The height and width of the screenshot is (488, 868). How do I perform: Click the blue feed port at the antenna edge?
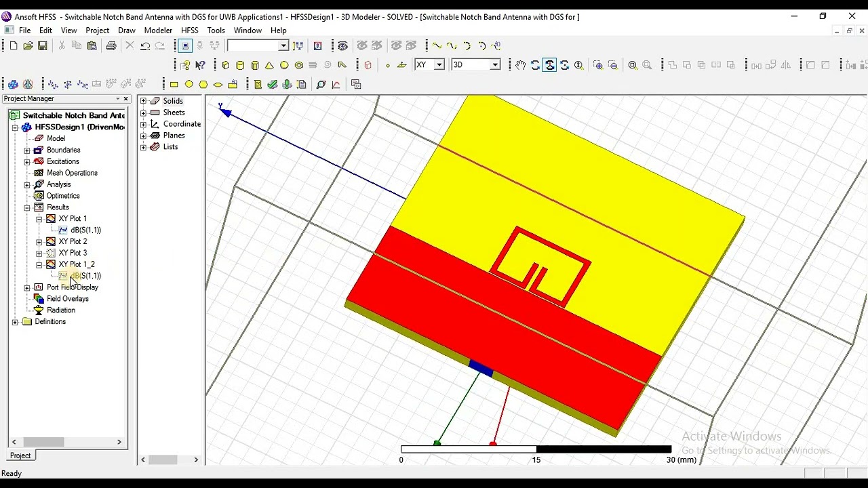pyautogui.click(x=481, y=368)
